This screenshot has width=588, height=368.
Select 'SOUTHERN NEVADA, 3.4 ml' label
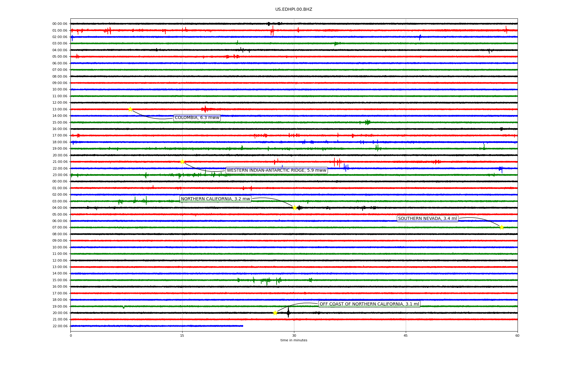427,219
